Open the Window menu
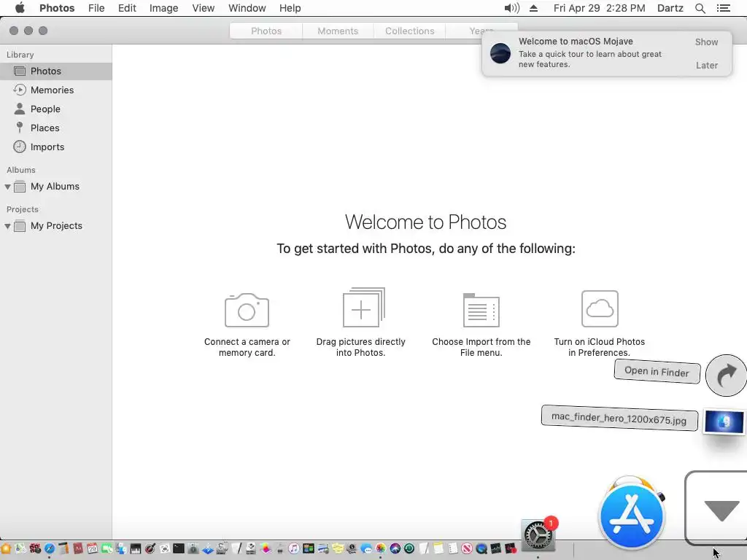Image resolution: width=747 pixels, height=560 pixels. click(x=247, y=8)
